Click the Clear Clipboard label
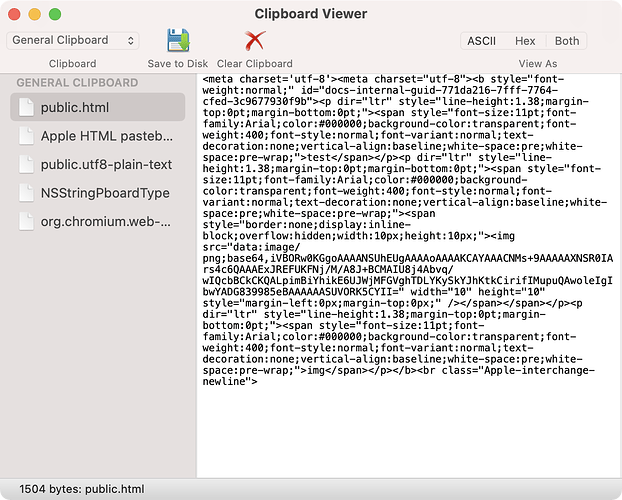Screen dimensions: 622x500 click(255, 63)
